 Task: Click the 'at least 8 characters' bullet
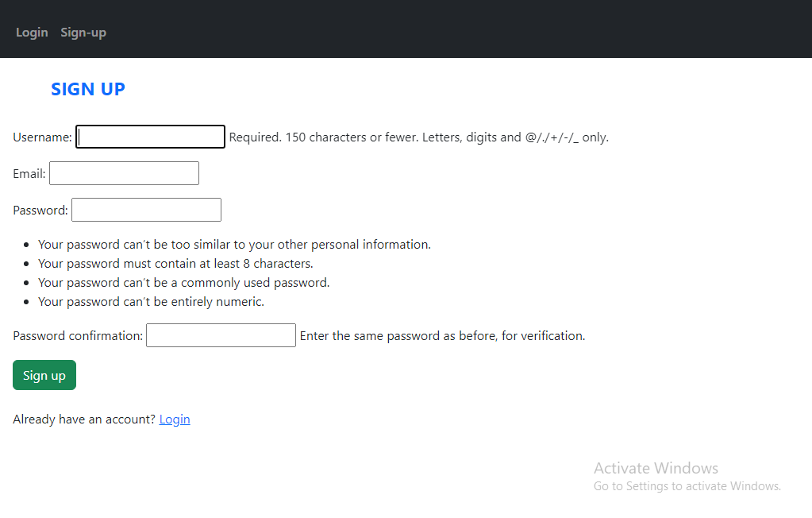tap(175, 264)
